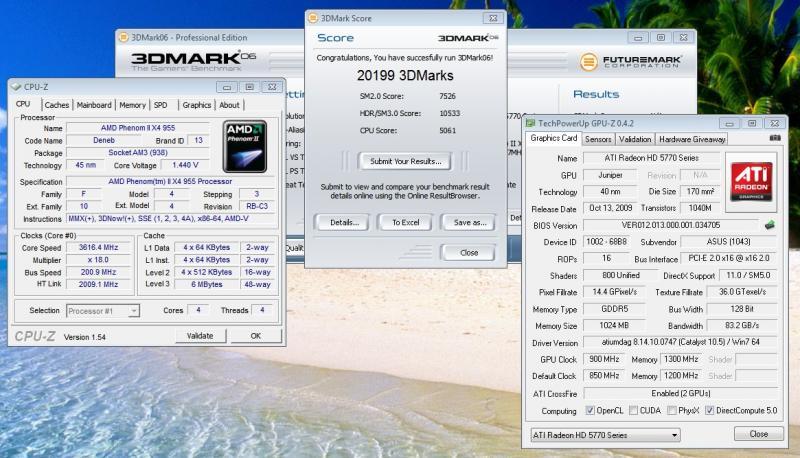
Task: Click the 3DMark06 Professional Edition title icon
Action: (123, 37)
